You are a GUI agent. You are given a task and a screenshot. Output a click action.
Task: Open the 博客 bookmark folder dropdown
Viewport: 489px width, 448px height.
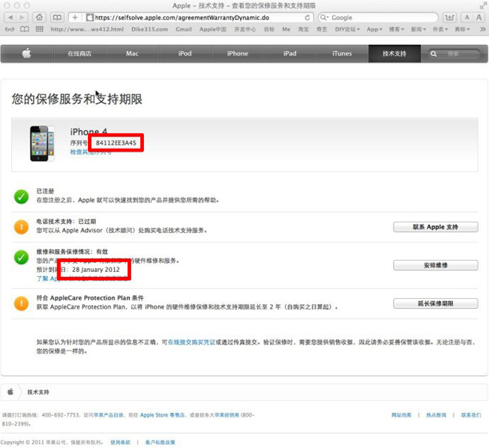point(397,29)
